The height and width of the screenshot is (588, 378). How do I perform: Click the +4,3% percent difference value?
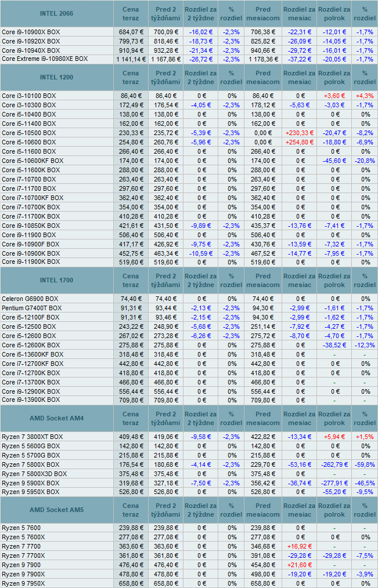[365, 96]
